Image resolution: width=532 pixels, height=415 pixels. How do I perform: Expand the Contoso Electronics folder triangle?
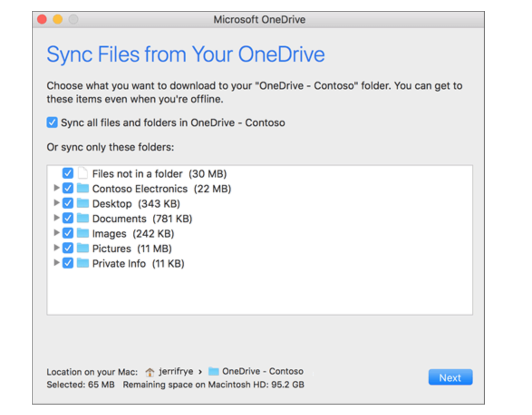57,188
